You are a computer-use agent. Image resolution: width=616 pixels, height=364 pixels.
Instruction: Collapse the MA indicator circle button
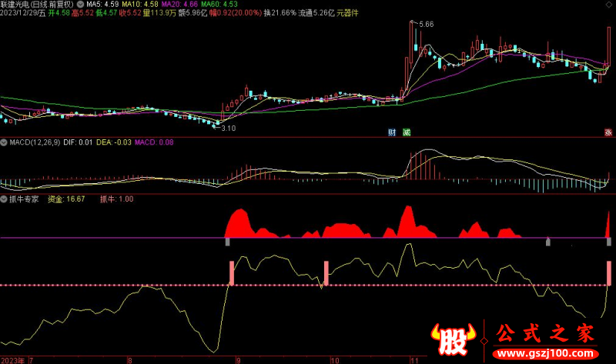(82, 5)
